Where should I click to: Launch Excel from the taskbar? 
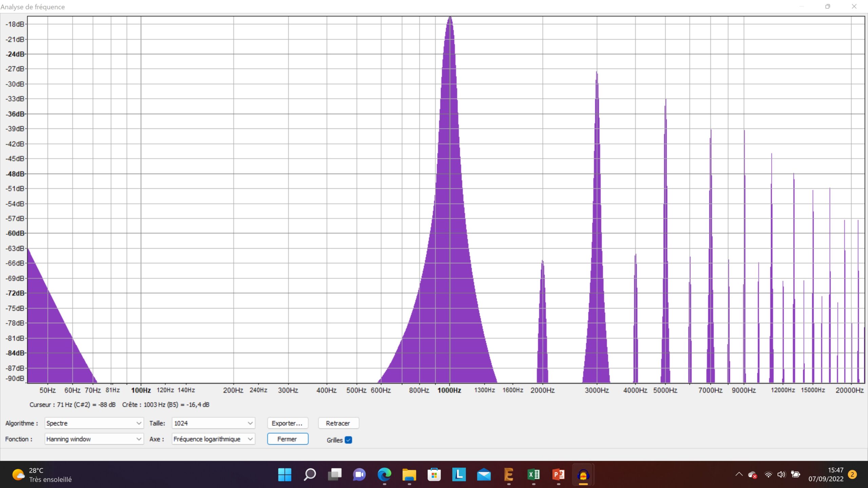(533, 474)
